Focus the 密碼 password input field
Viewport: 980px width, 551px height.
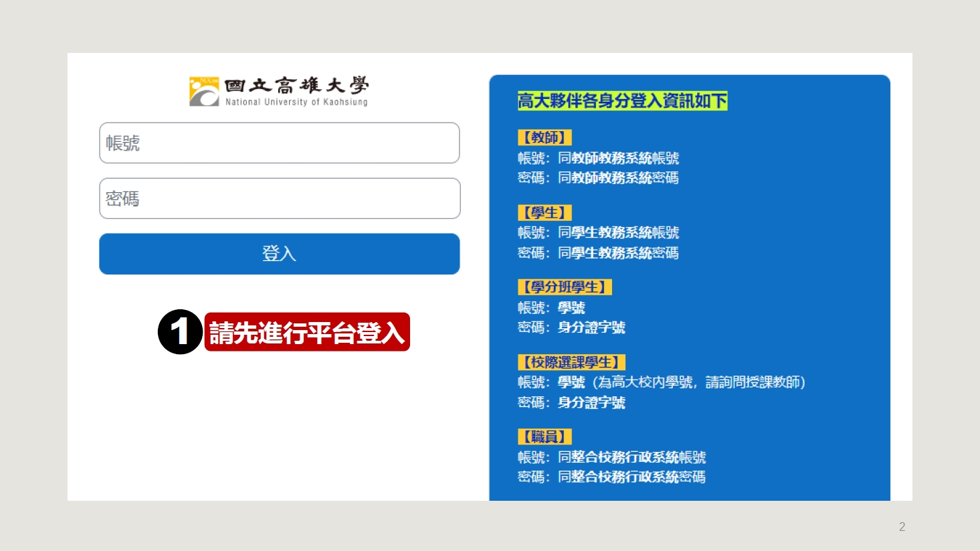coord(279,198)
